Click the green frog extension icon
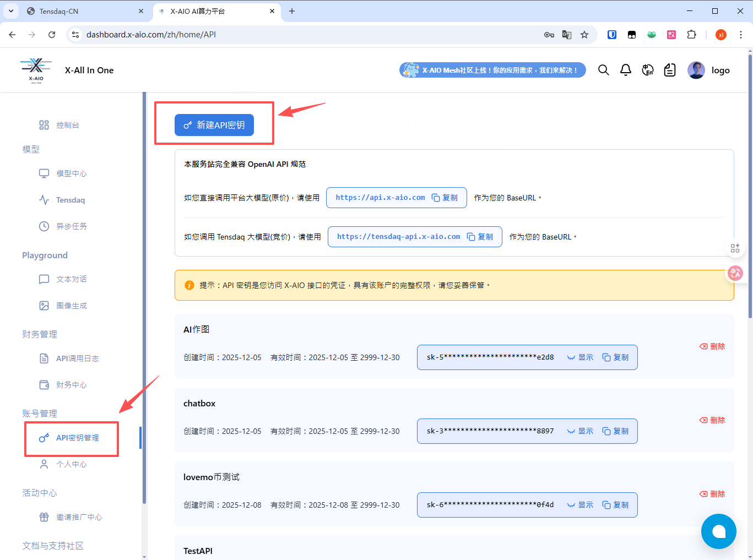 tap(652, 35)
